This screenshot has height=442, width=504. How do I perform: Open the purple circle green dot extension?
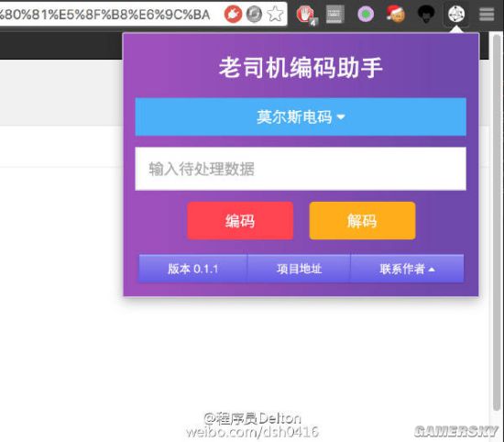click(x=366, y=14)
